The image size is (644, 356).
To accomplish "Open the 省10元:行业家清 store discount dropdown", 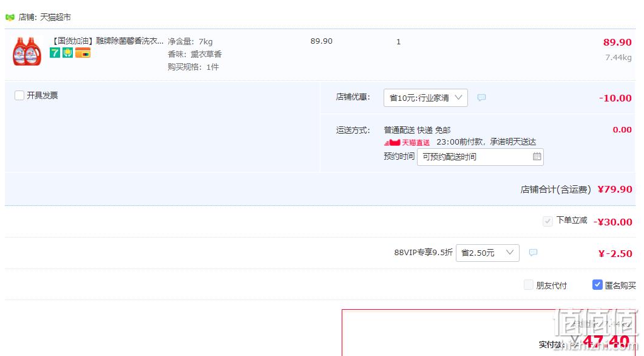I will (425, 98).
